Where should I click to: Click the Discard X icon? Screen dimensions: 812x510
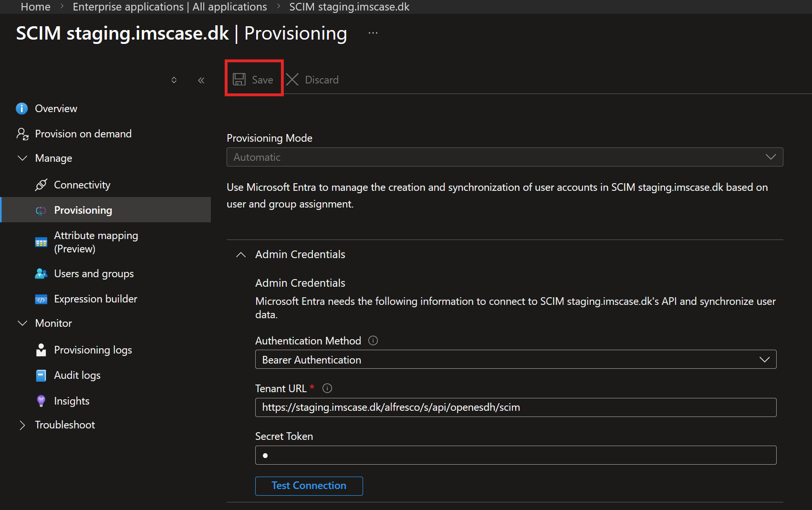pos(292,79)
